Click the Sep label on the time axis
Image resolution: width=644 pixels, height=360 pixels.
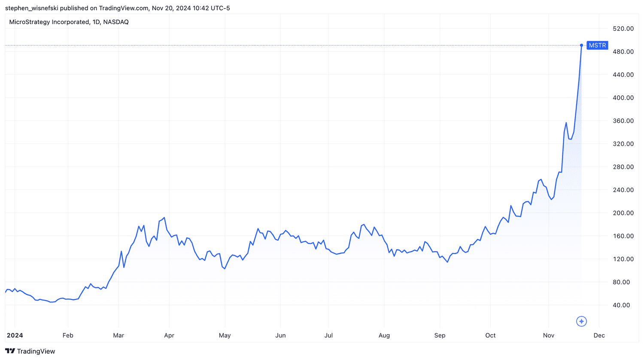[x=440, y=336]
